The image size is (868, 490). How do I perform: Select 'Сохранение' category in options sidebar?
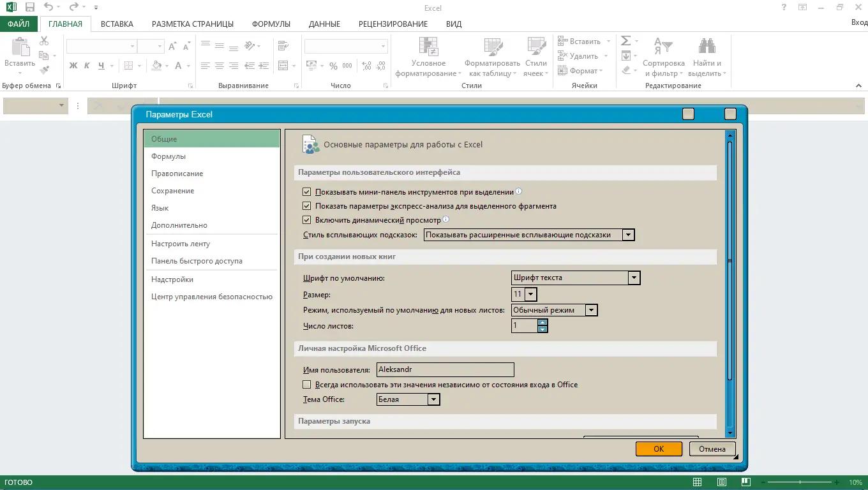tap(212, 191)
